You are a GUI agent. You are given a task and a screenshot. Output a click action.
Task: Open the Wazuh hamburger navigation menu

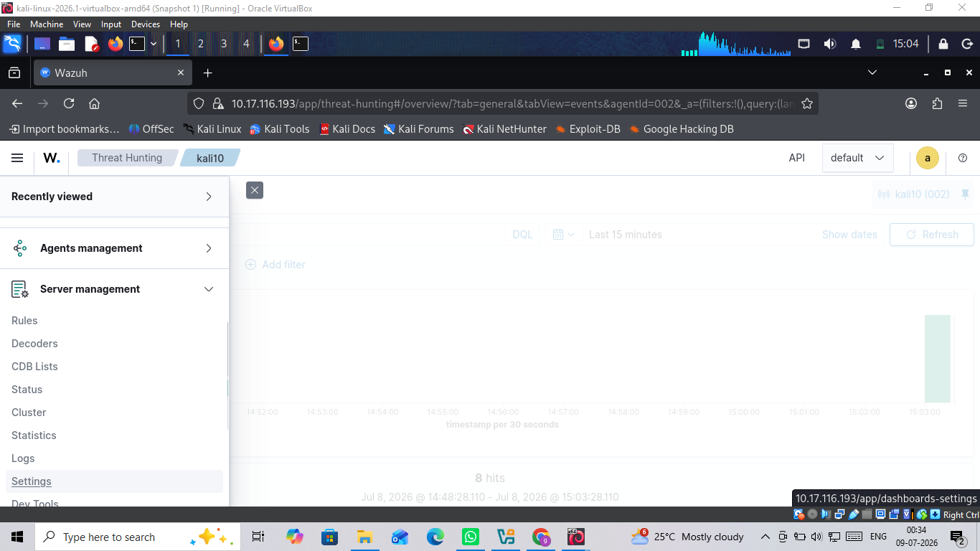click(x=17, y=158)
